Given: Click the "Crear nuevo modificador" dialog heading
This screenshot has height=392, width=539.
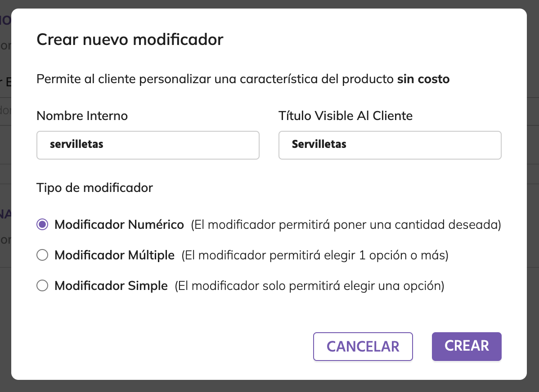Looking at the screenshot, I should 130,40.
